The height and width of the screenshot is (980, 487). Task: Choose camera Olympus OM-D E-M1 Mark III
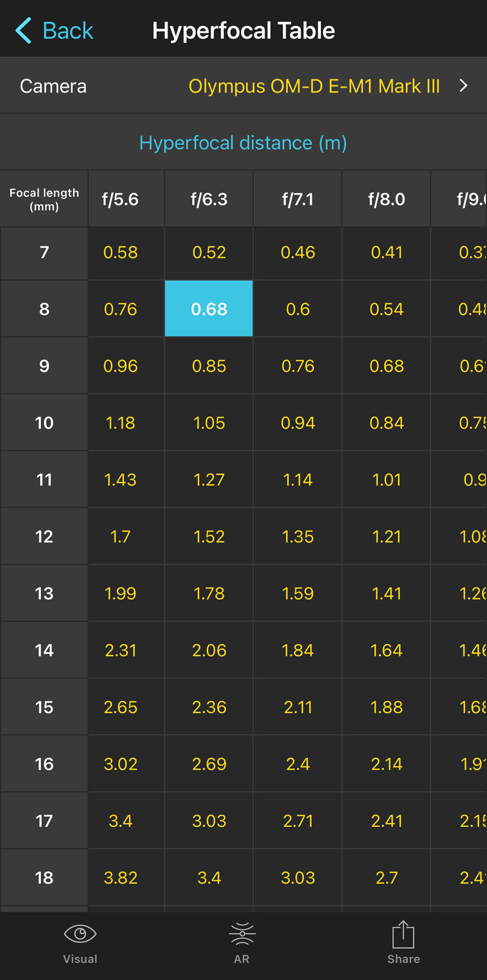pos(314,86)
